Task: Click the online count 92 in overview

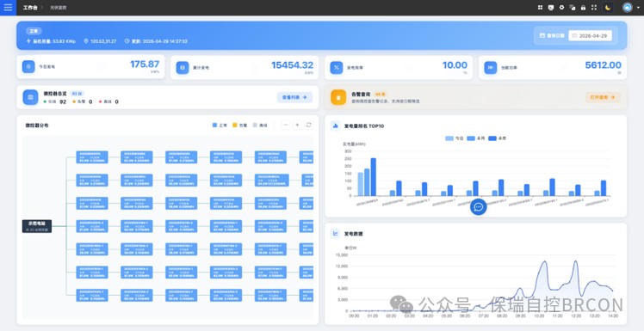Action: (63, 101)
